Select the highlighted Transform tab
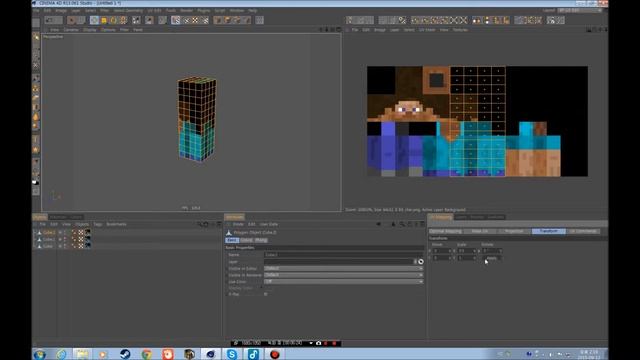The image size is (640, 360). point(549,231)
